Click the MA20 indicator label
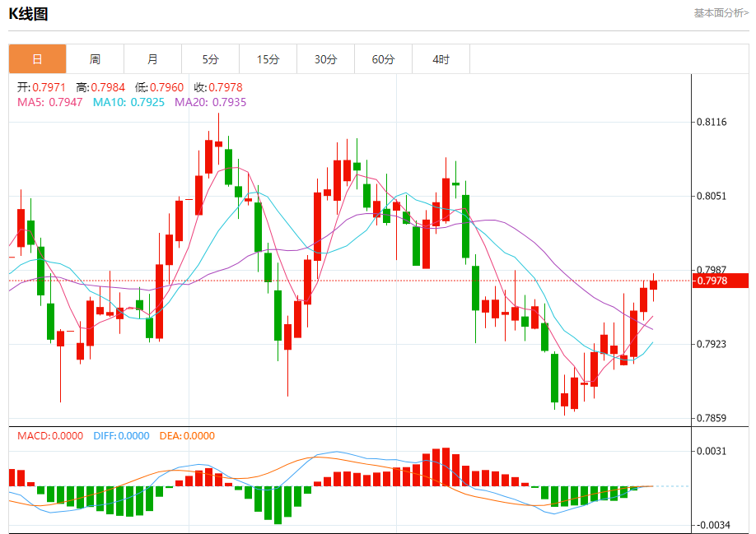The width and height of the screenshot is (756, 534). pos(210,102)
